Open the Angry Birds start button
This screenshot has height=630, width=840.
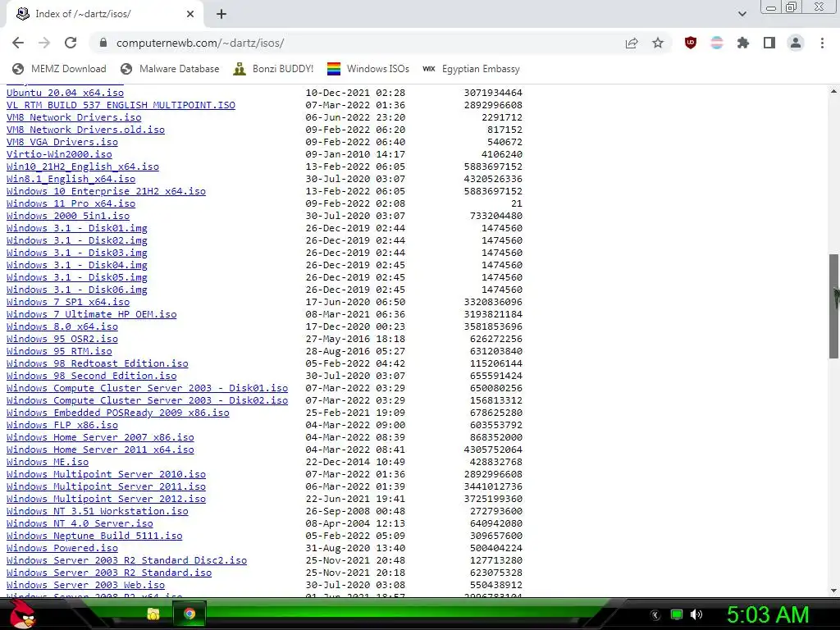22,614
